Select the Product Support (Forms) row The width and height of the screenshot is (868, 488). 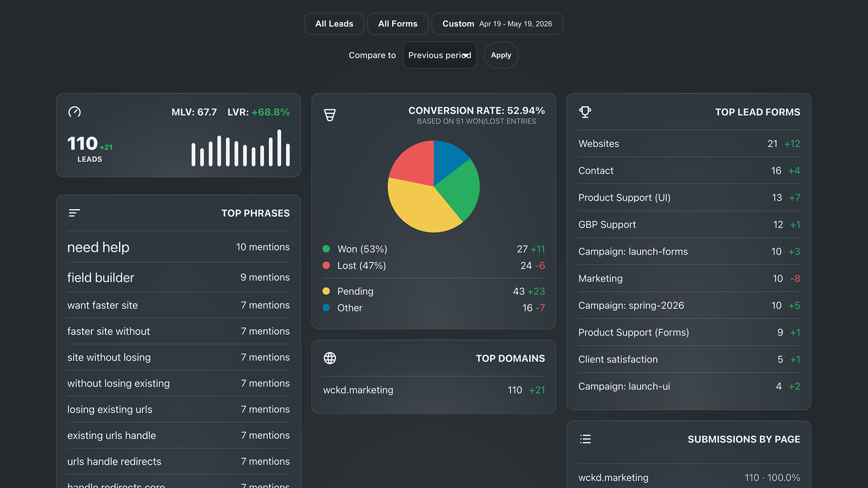click(x=689, y=333)
